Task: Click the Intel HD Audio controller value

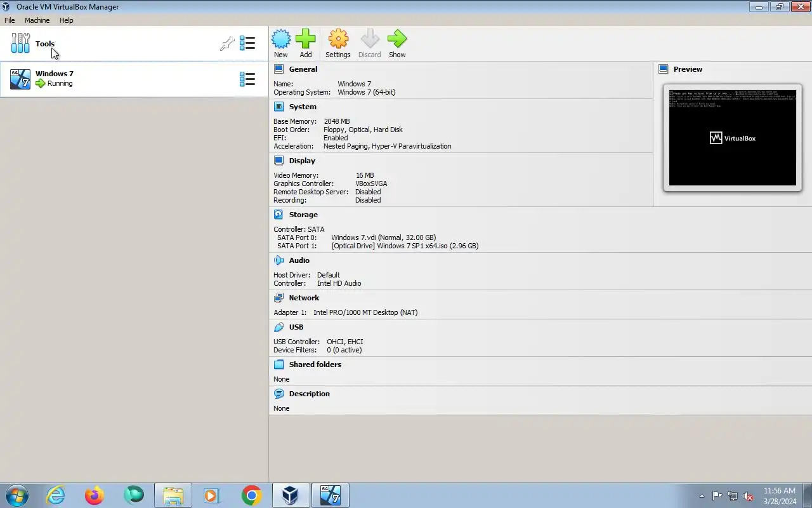Action: 339,283
